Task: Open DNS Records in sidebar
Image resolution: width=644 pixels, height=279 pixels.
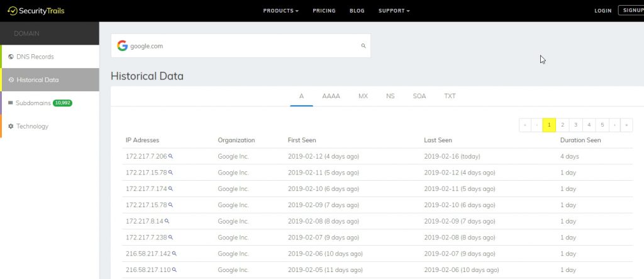Action: click(50, 57)
